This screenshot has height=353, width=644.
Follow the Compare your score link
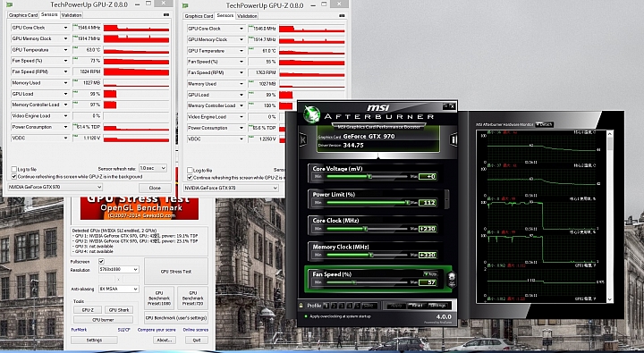(x=157, y=330)
